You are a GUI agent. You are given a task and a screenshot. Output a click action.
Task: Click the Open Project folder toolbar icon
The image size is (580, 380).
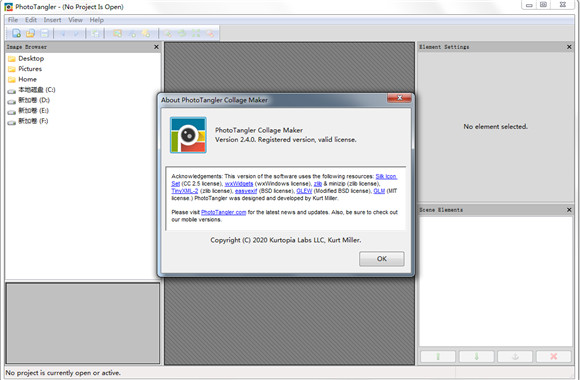[x=30, y=33]
